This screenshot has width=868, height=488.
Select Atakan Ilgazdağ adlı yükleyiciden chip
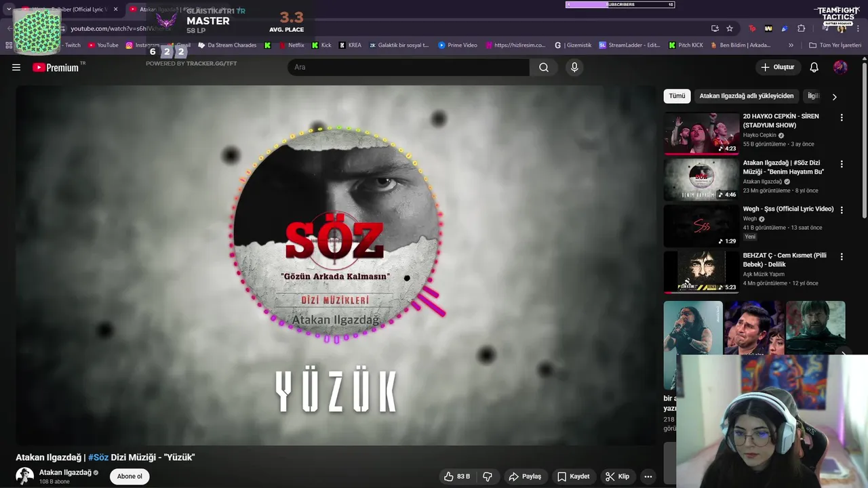[747, 96]
